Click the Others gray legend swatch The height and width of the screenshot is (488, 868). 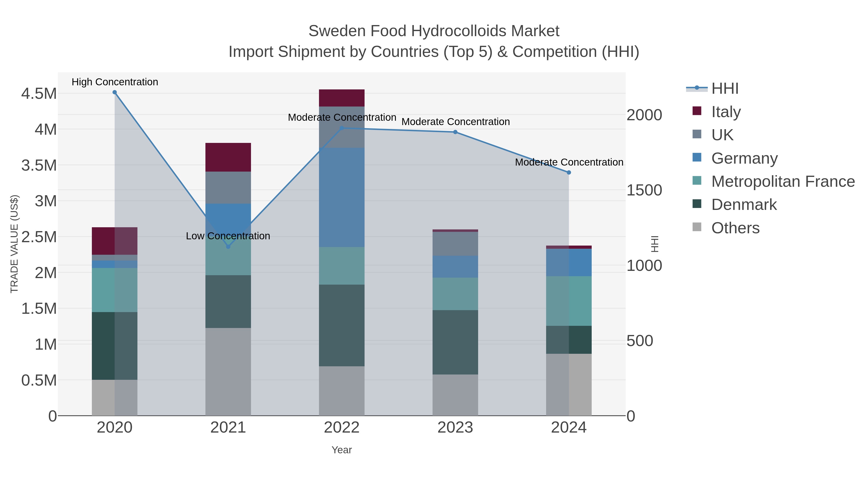[697, 227]
